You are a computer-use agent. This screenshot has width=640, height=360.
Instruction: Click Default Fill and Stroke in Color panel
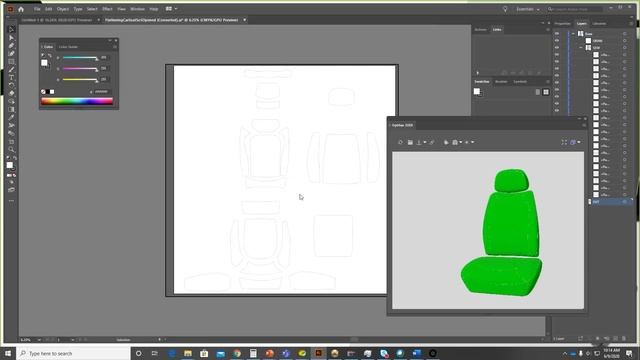pos(43,56)
